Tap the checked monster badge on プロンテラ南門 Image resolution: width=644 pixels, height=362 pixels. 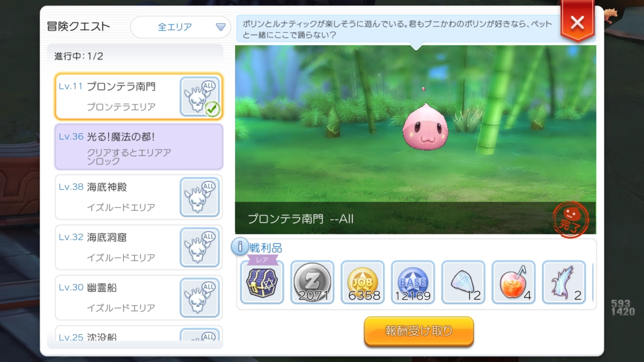coord(200,97)
